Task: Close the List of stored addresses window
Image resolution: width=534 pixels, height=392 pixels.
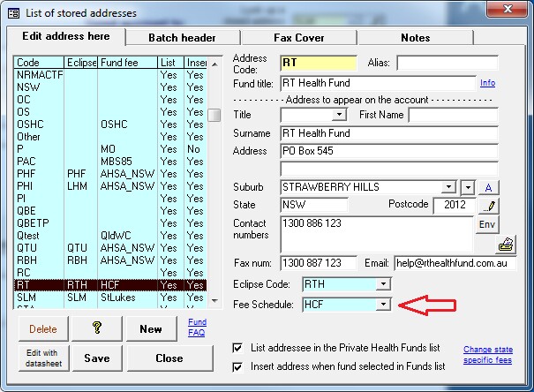Action: (x=508, y=9)
